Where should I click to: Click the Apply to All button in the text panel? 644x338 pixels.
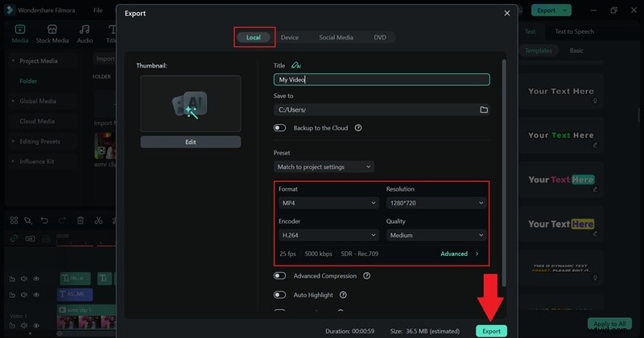[x=609, y=324]
